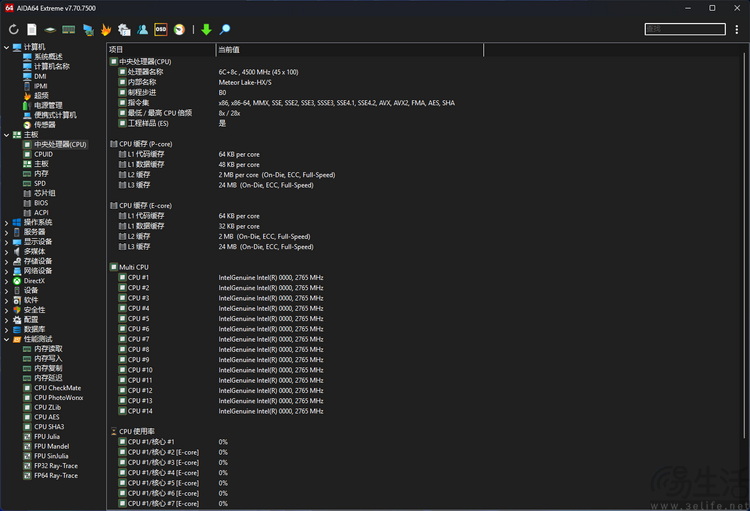This screenshot has width=750, height=511.
Task: Click the user contact toolbar icon
Action: tap(143, 30)
